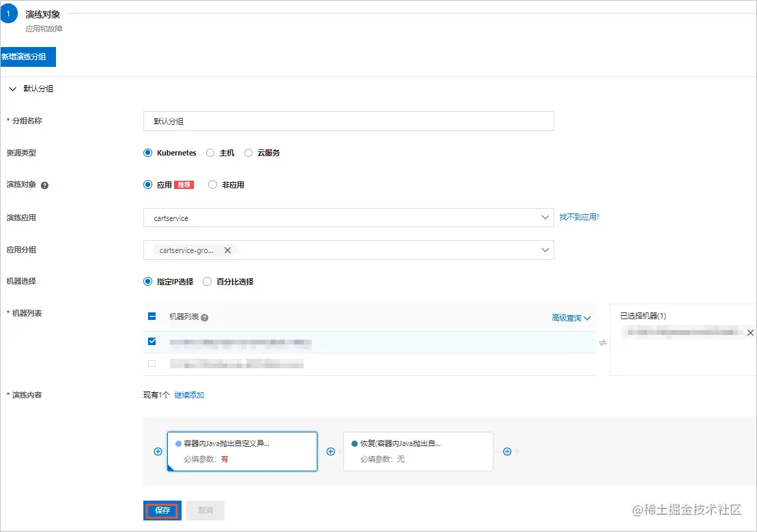Select the 云服务 resource type

[248, 153]
